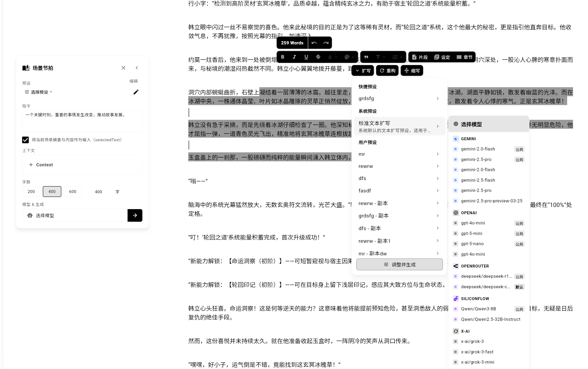Open the rewrw user preset

[x=399, y=166]
